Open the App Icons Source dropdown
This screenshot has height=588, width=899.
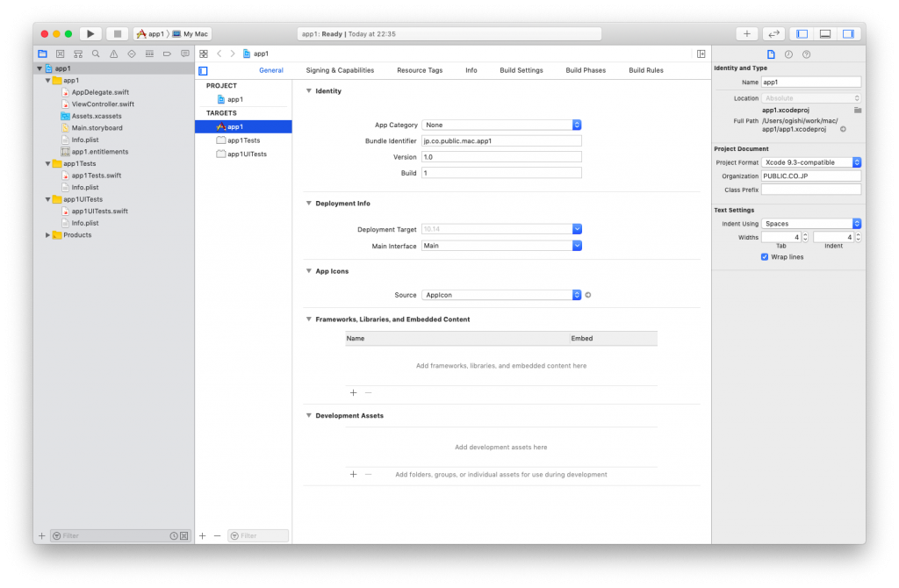[x=501, y=295]
